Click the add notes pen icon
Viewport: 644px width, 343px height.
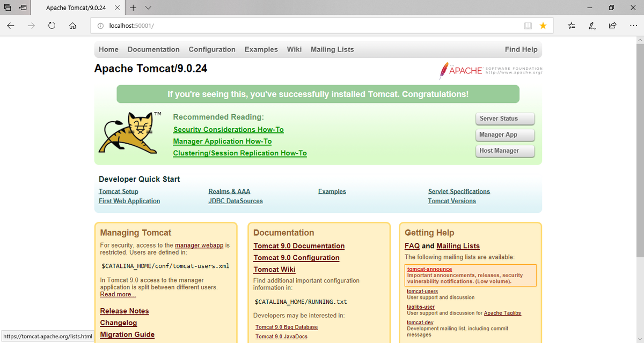592,25
